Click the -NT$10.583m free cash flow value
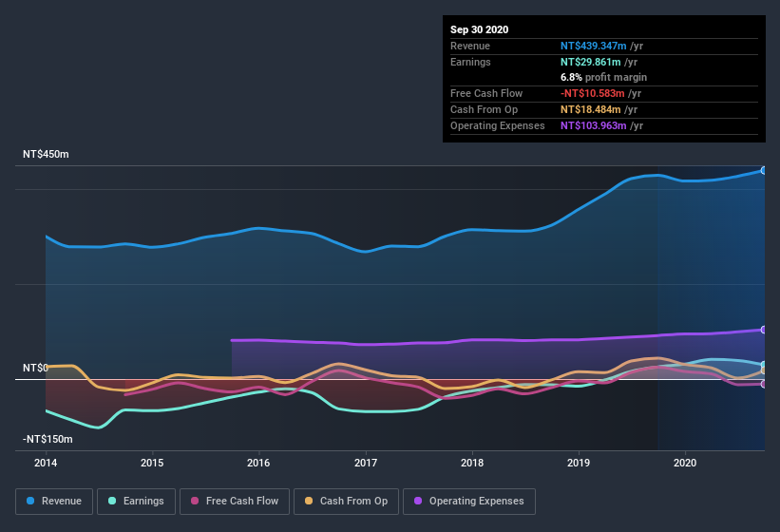This screenshot has height=532, width=780. [593, 93]
